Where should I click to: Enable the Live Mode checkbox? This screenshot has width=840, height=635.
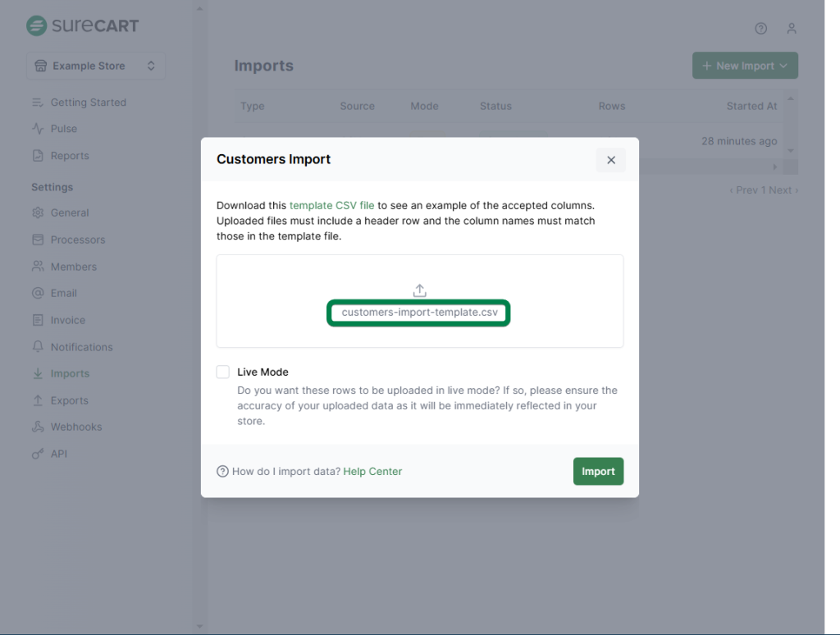pos(223,372)
